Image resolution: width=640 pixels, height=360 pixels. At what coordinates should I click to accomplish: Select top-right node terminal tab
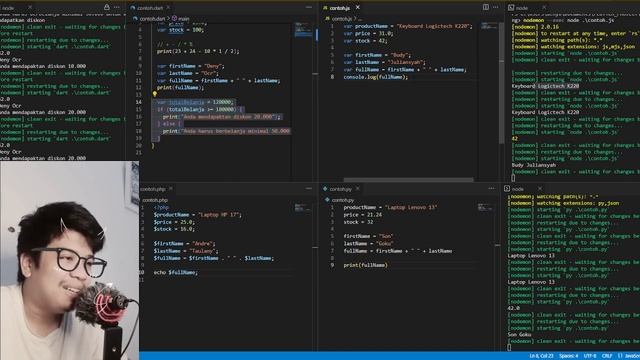pyautogui.click(x=521, y=8)
